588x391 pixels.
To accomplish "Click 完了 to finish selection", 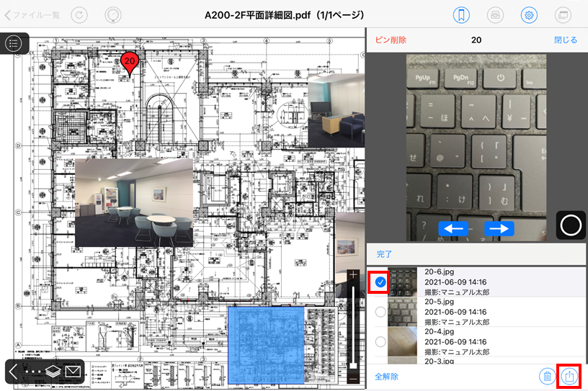I will pyautogui.click(x=384, y=254).
